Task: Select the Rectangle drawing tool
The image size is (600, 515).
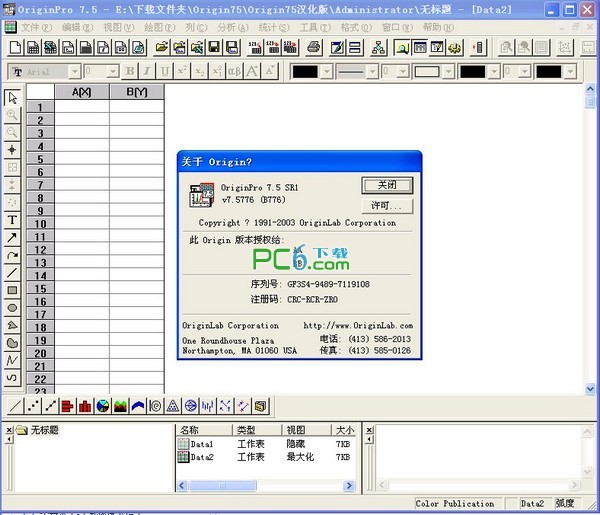Action: pos(12,290)
